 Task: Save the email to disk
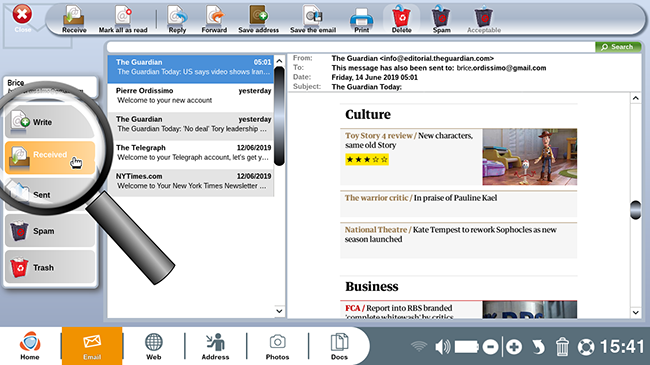(313, 19)
